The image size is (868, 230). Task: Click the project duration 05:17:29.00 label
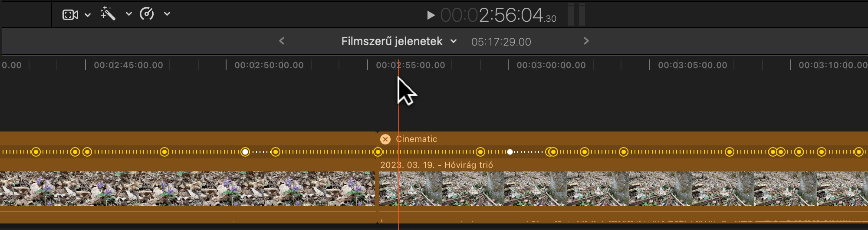[x=501, y=42]
